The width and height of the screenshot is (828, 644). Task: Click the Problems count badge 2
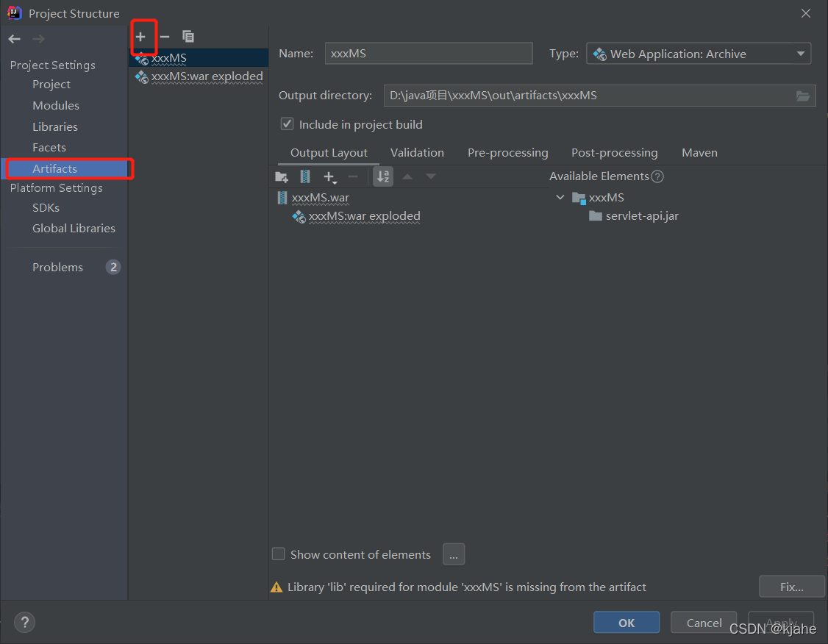pyautogui.click(x=113, y=267)
